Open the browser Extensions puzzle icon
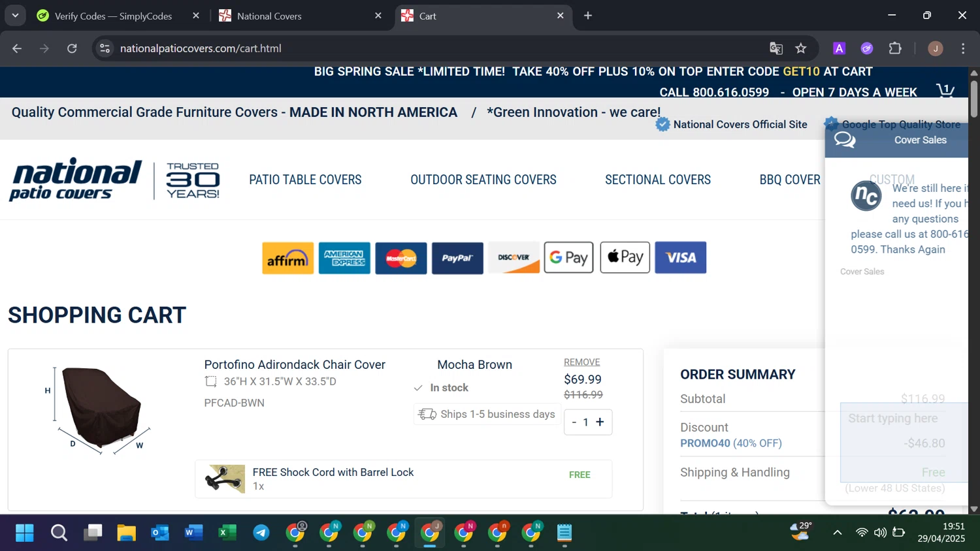Screen dimensions: 980x551 pyautogui.click(x=895, y=48)
